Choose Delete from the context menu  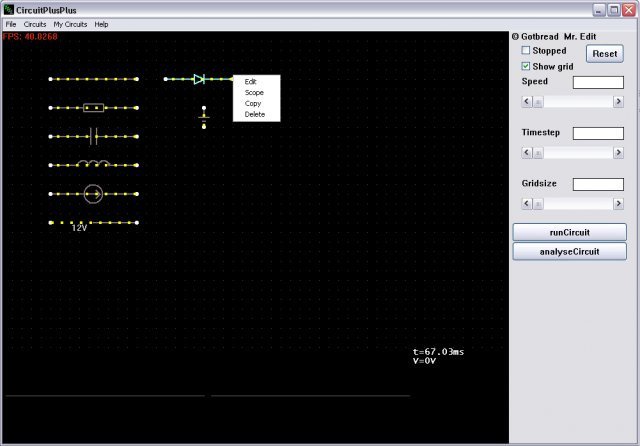point(256,115)
